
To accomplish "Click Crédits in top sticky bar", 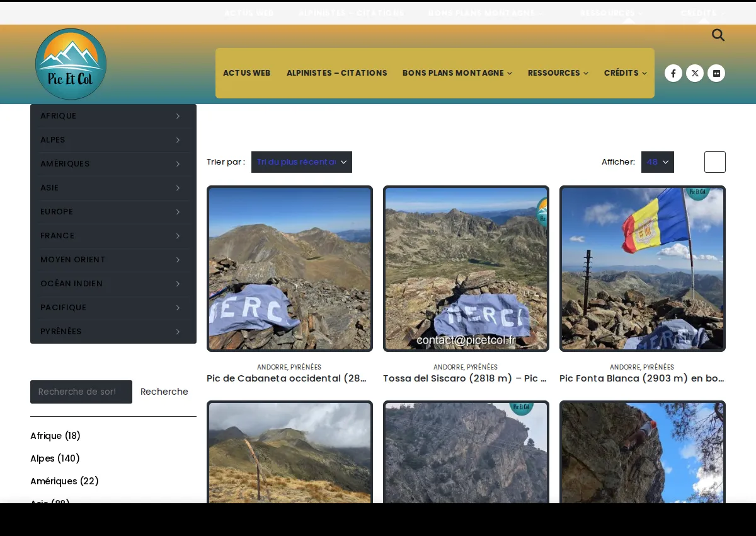I will pyautogui.click(x=703, y=13).
